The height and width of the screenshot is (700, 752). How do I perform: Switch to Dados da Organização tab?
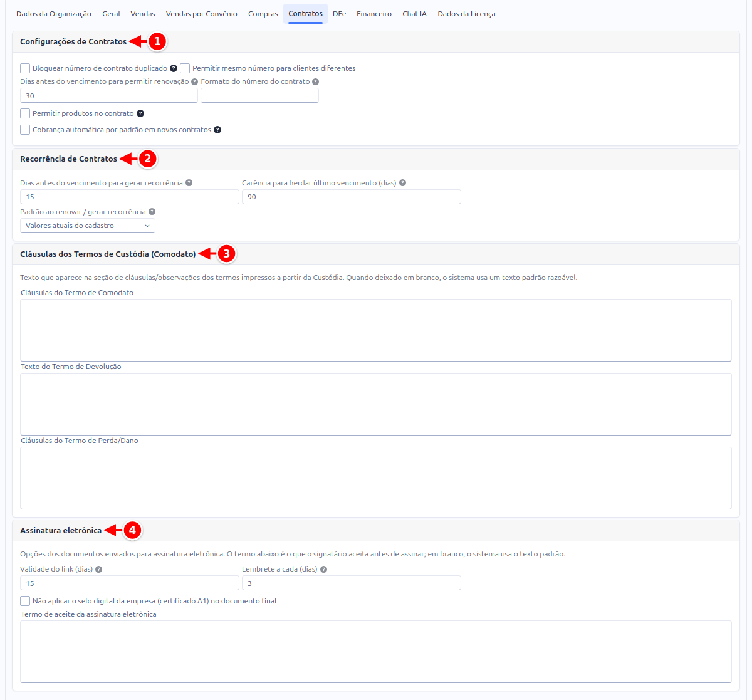pos(54,14)
